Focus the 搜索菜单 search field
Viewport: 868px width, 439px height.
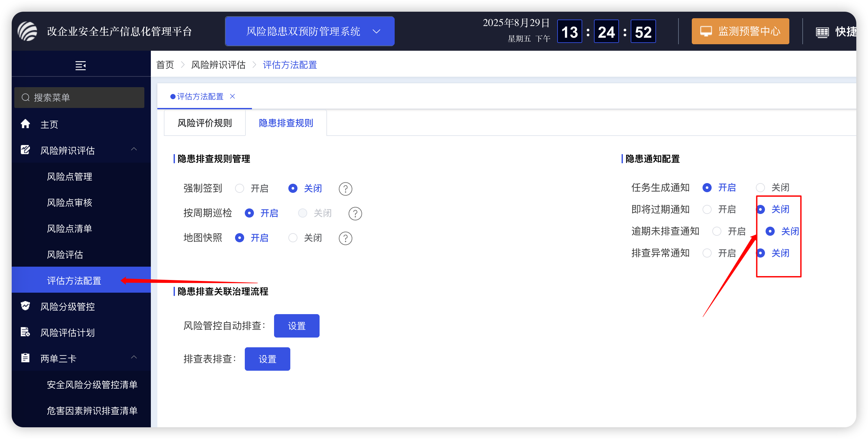tap(79, 98)
